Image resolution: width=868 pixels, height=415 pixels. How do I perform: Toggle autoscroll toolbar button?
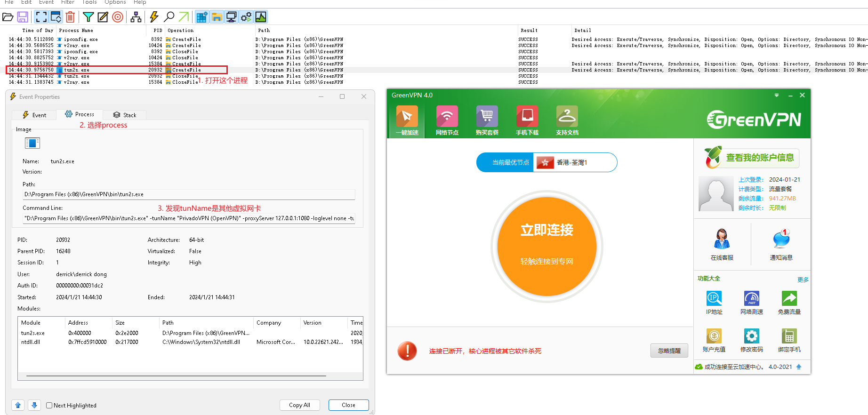click(x=56, y=17)
